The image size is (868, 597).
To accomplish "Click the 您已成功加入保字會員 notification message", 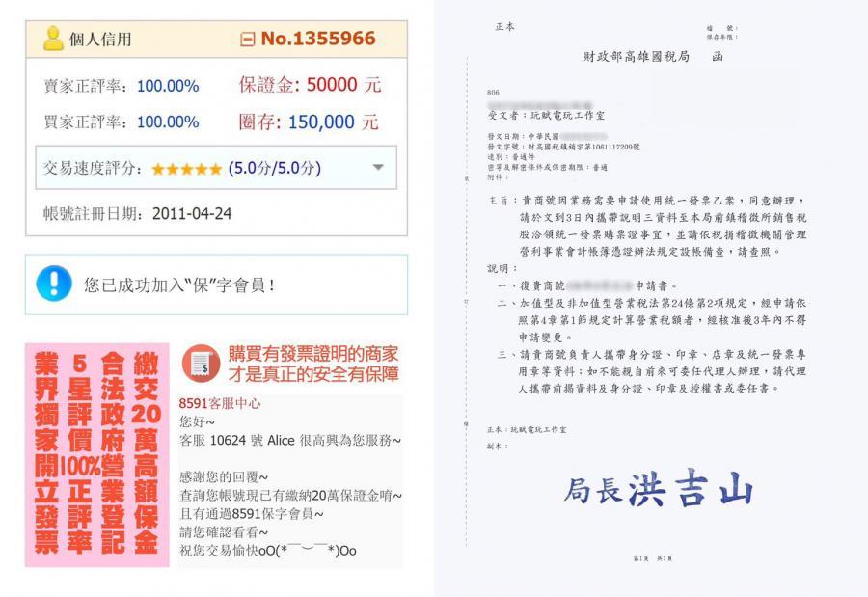I will [179, 285].
